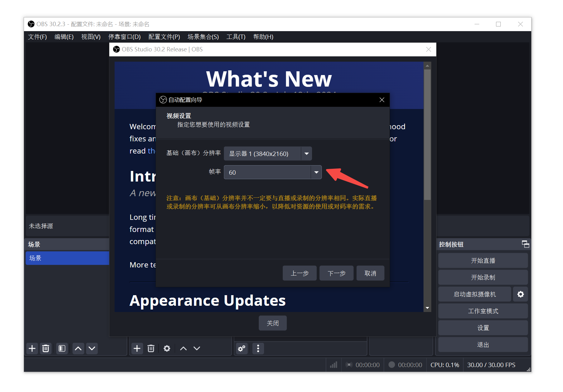Open virtual camera settings gear icon

point(521,294)
